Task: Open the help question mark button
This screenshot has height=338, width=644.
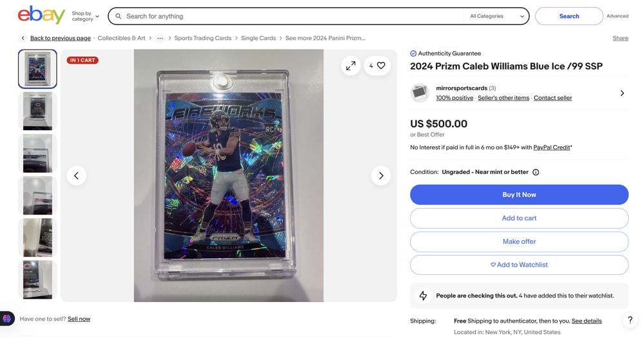Action: pyautogui.click(x=630, y=320)
